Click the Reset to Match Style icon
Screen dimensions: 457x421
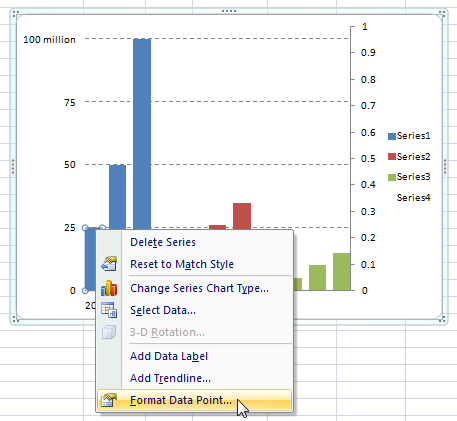pos(109,264)
